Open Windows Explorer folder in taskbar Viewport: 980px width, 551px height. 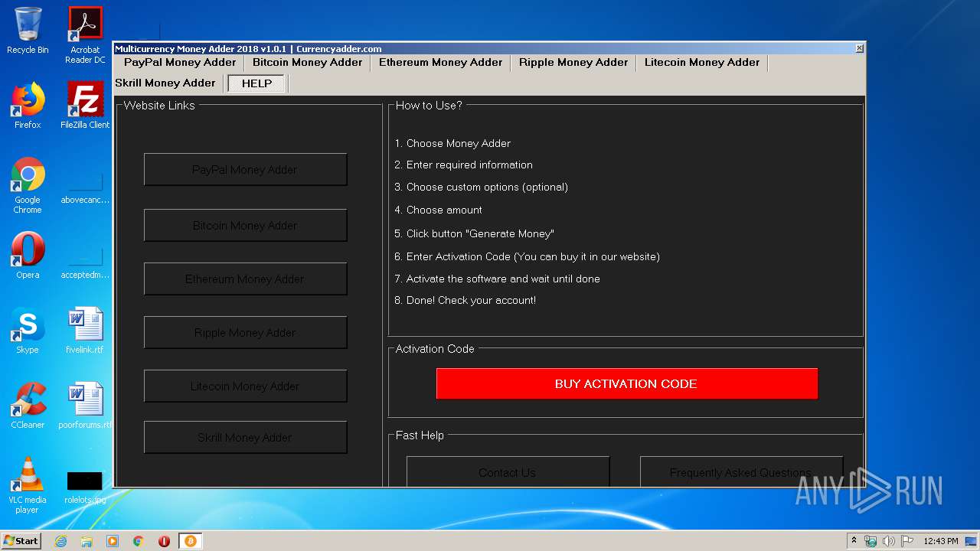87,541
